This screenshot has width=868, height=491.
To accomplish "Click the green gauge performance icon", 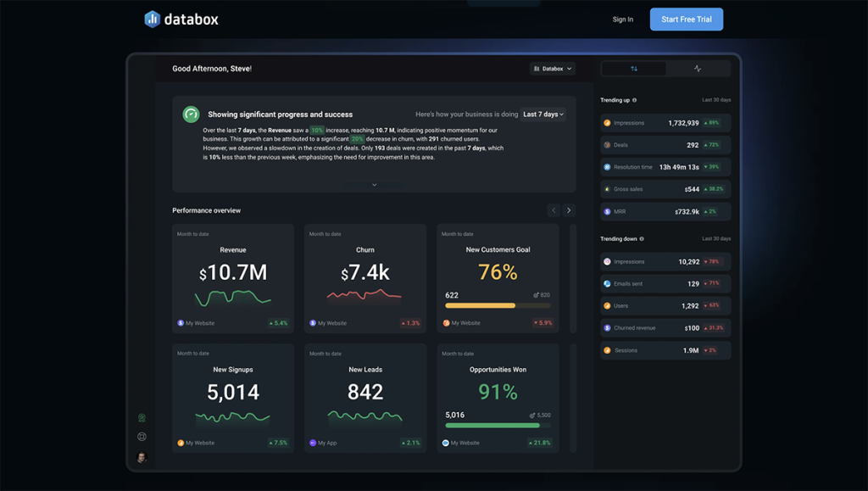I will tap(191, 114).
